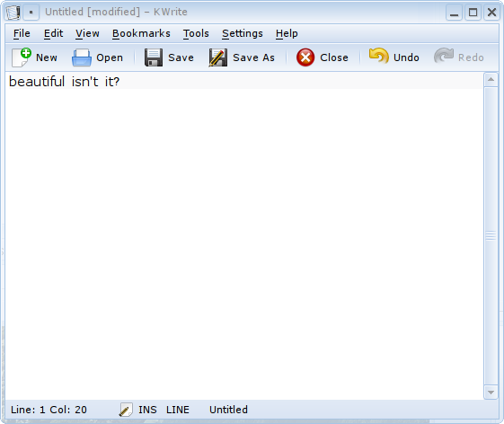
Task: Open the Tools menu
Action: (x=196, y=33)
